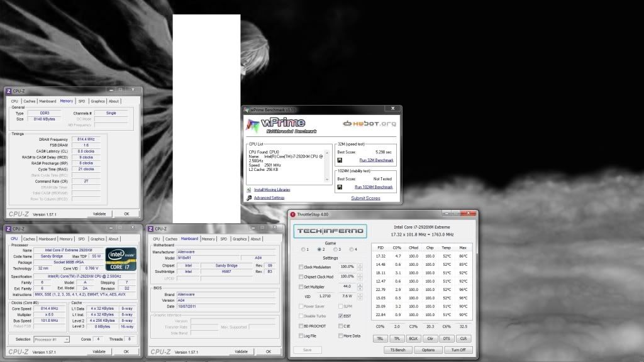Screen dimensions: 644x362
Task: Click the TRL button
Action: (x=380, y=339)
